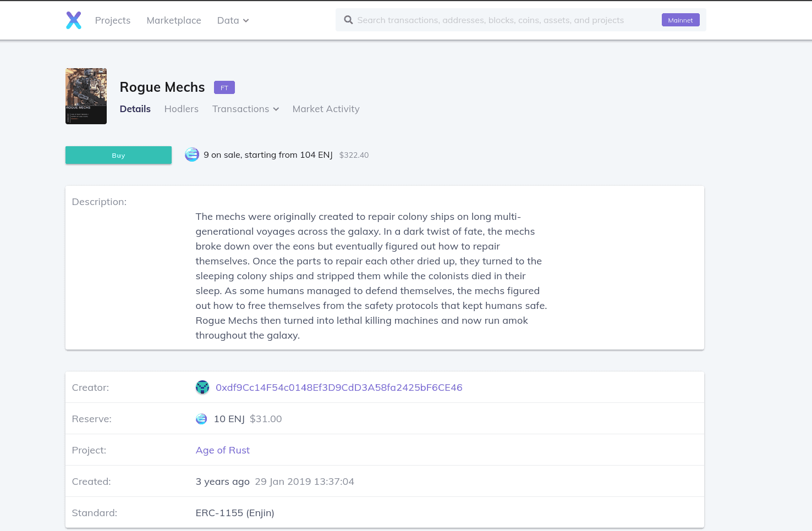Switch to the Hodlers tab
Image resolution: width=812 pixels, height=531 pixels.
(182, 109)
